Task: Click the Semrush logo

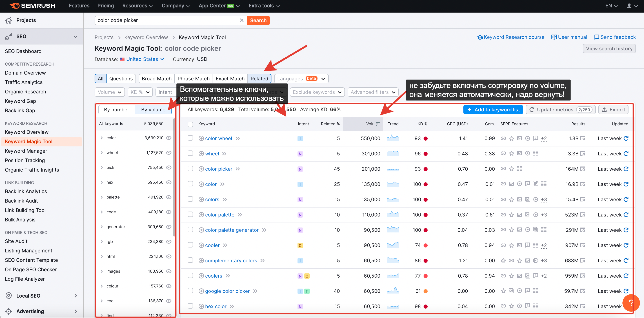Action: pyautogui.click(x=32, y=5)
